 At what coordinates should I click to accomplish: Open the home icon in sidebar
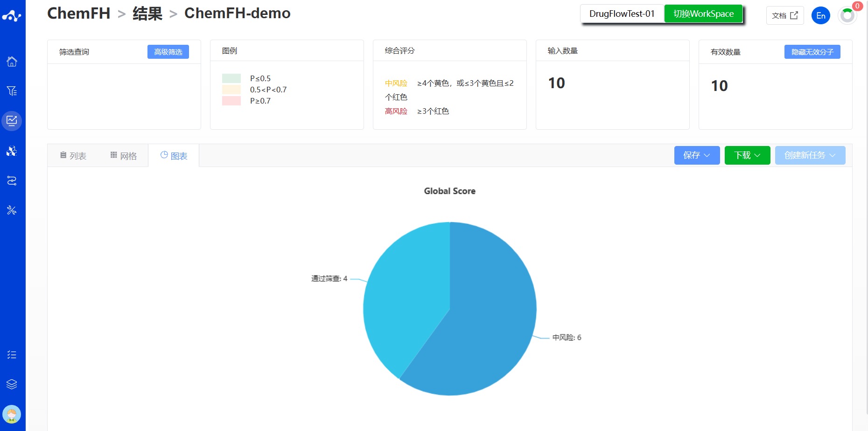tap(12, 61)
